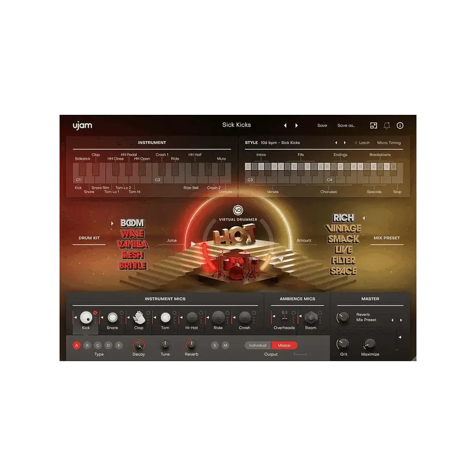The height and width of the screenshot is (476, 476).
Task: Select previous style arrow
Action: [336, 143]
